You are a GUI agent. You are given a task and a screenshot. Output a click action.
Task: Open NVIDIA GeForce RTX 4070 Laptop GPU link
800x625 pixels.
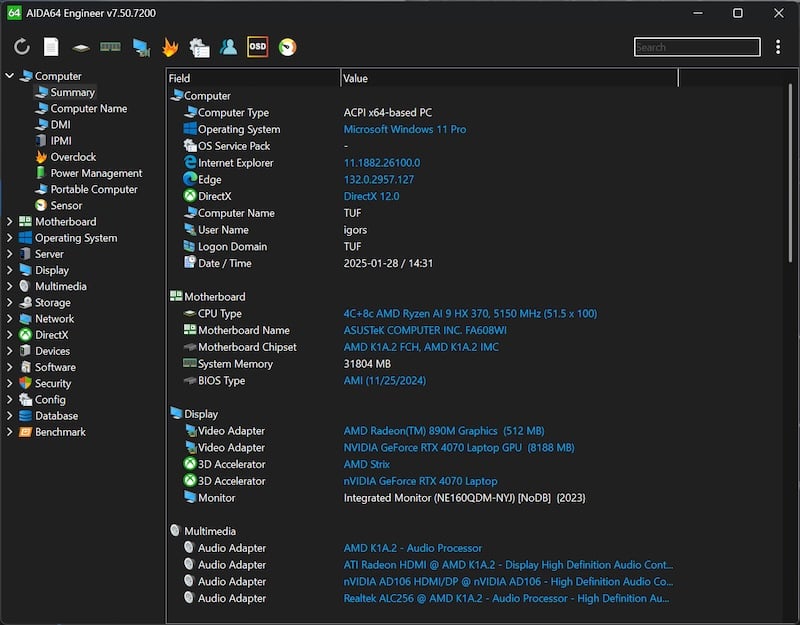[459, 447]
